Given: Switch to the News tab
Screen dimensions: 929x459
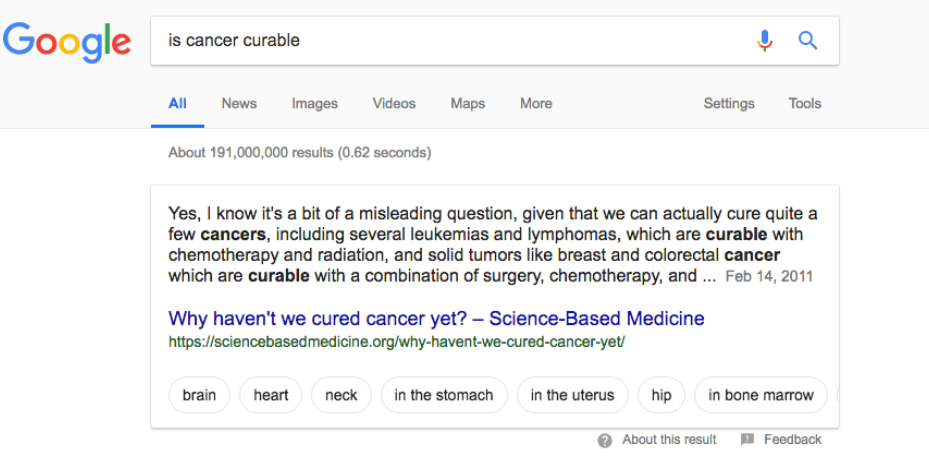Looking at the screenshot, I should (x=239, y=104).
